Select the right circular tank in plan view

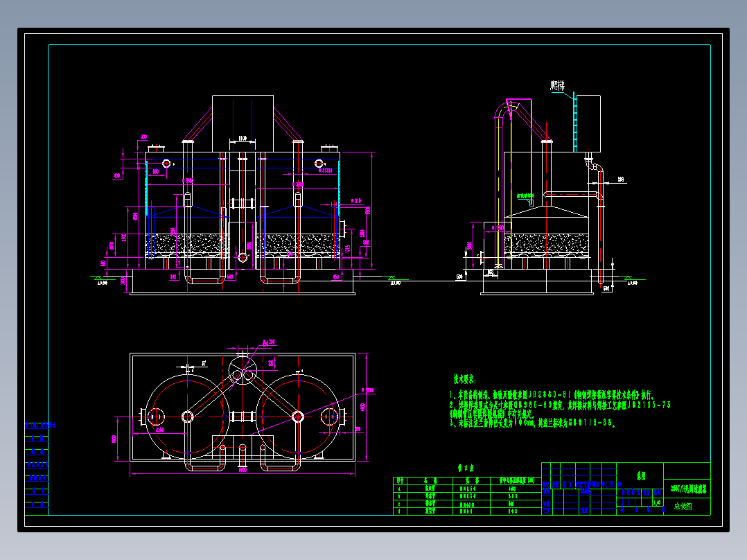298,417
